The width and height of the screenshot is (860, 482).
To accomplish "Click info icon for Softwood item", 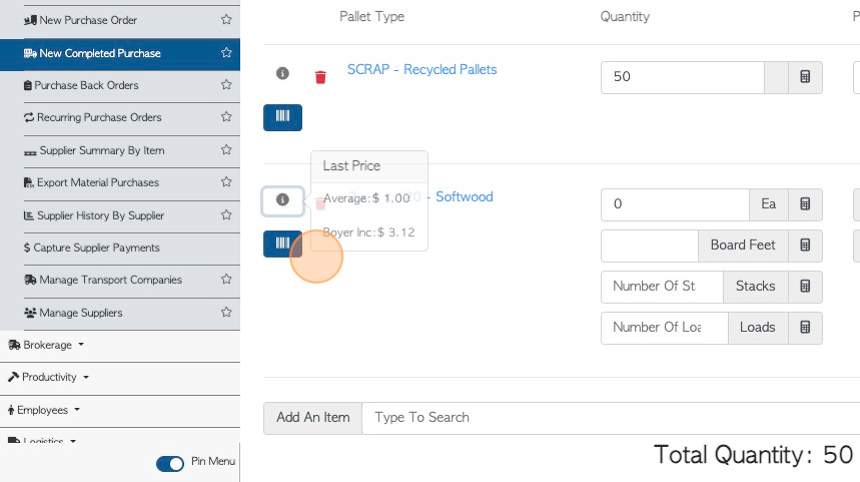I will [x=282, y=200].
